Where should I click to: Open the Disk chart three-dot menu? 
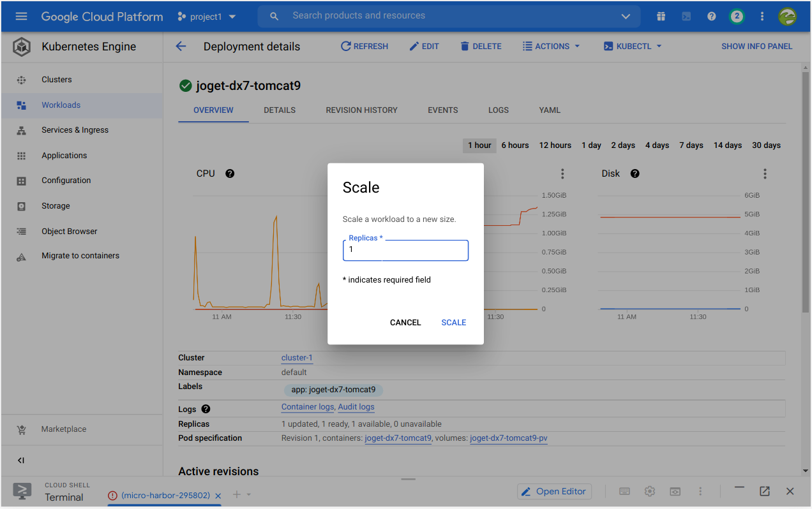click(x=765, y=173)
